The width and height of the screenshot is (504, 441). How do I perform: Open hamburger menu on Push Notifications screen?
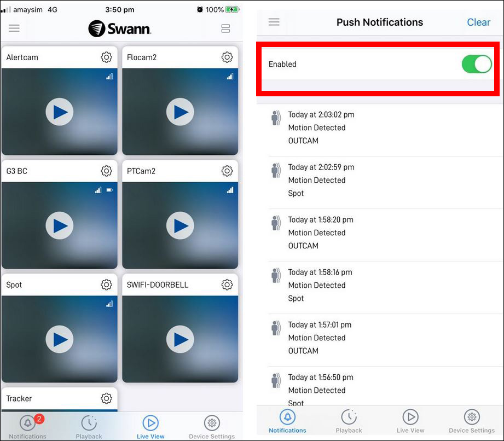click(274, 22)
